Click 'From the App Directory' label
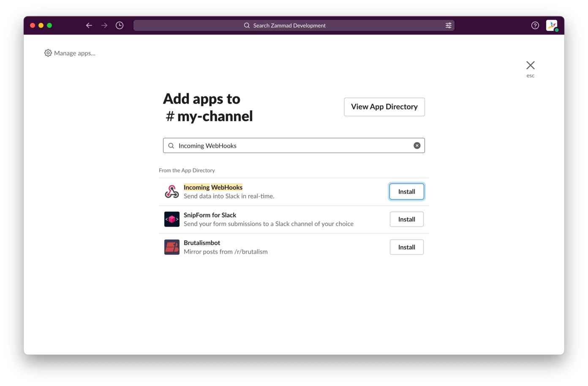Image resolution: width=588 pixels, height=386 pixels. (x=187, y=170)
